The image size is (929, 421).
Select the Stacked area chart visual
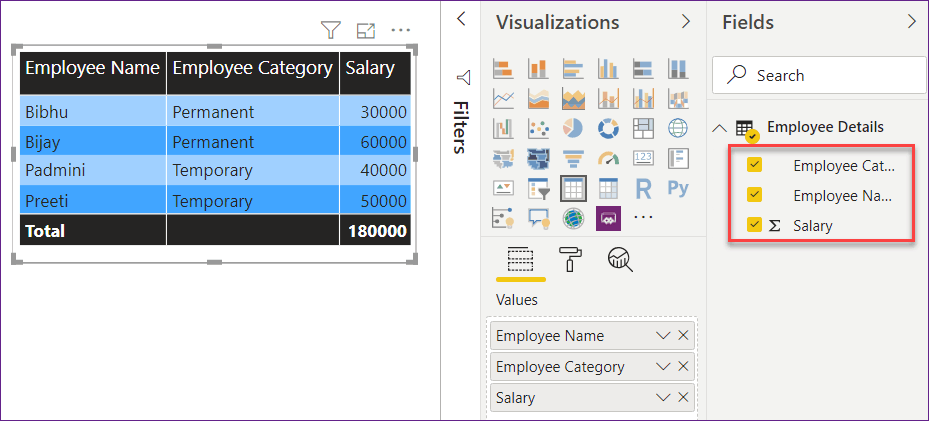(573, 98)
